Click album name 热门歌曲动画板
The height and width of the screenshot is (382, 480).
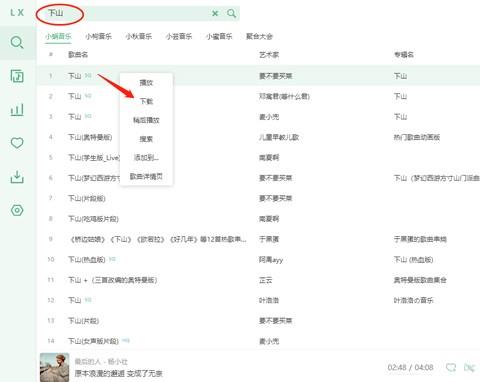(x=417, y=137)
